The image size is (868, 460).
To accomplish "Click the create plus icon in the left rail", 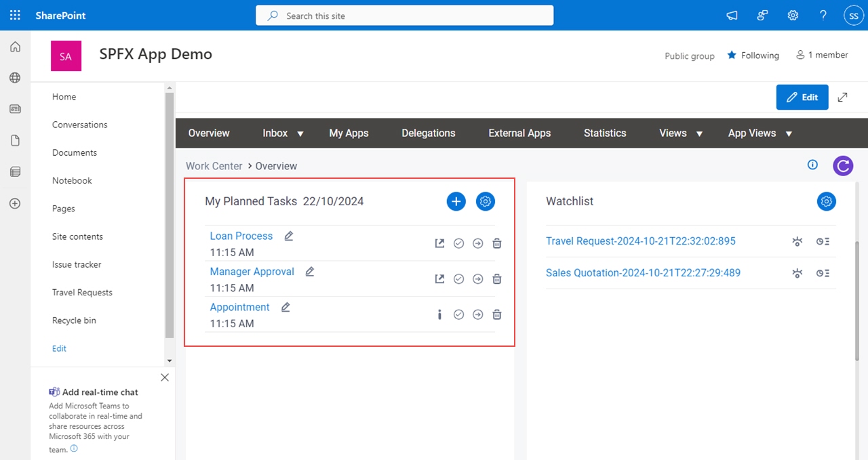I will point(15,203).
